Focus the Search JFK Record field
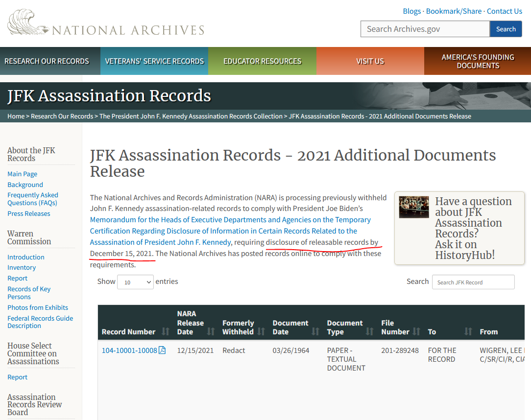 click(x=473, y=282)
